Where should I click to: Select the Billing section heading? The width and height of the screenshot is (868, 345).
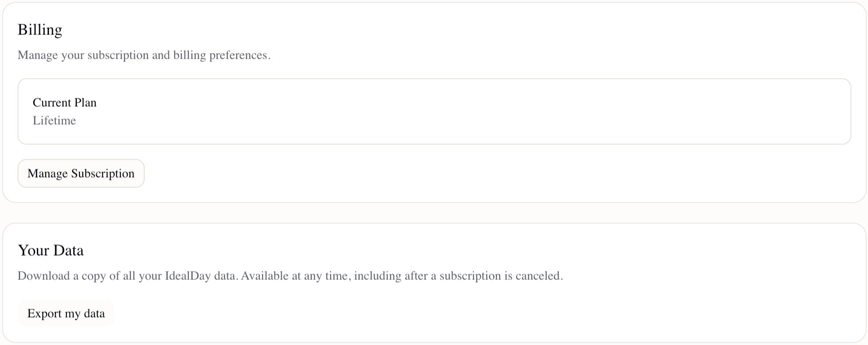(40, 30)
